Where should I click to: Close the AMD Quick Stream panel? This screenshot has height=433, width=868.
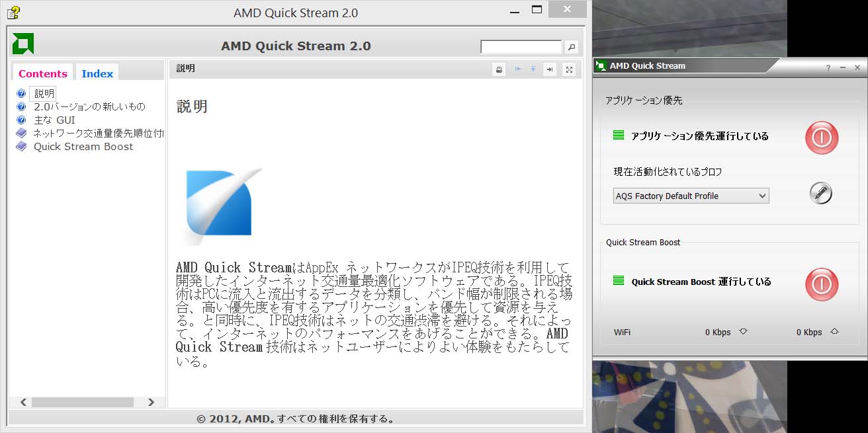[x=857, y=67]
